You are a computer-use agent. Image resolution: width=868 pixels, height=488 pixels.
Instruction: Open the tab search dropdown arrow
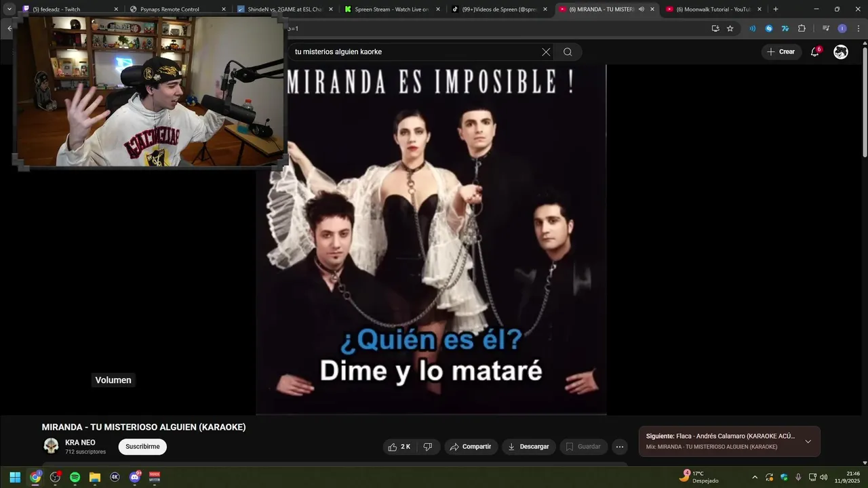[9, 9]
